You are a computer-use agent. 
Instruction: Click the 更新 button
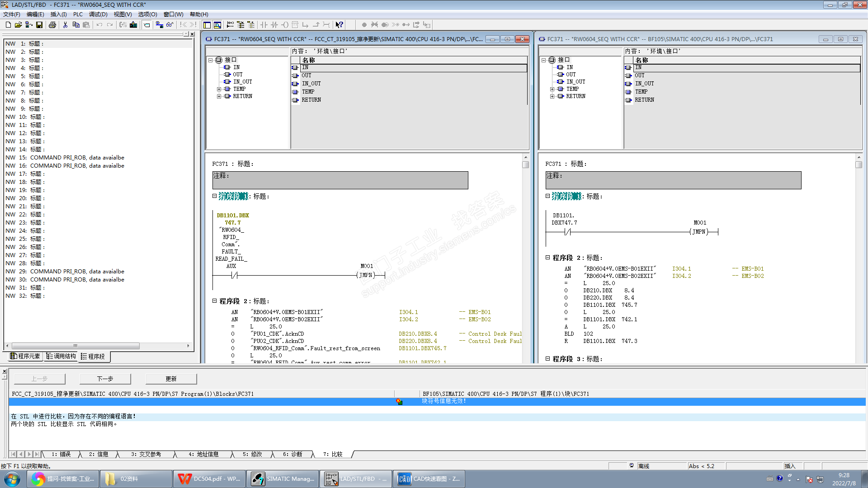click(x=171, y=379)
